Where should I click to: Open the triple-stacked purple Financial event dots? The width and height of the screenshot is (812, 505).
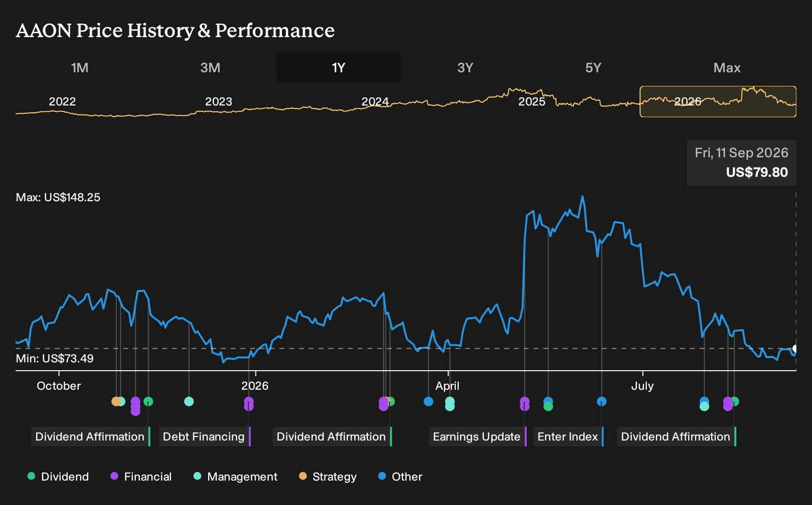click(135, 406)
